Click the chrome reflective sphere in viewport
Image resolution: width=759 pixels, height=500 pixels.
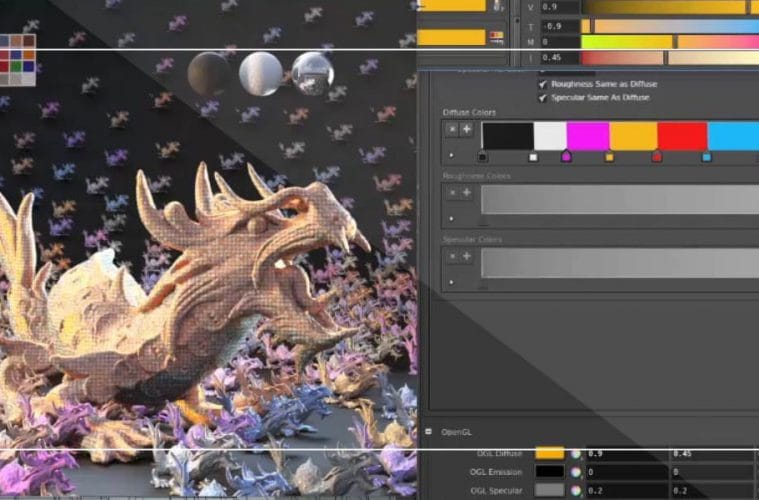tap(313, 73)
